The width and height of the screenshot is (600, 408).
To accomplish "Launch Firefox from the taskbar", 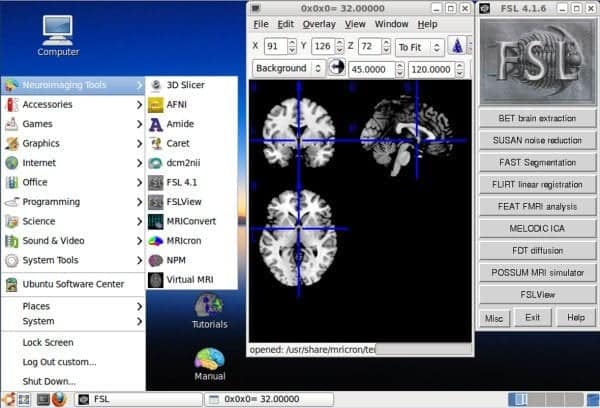I will click(x=59, y=399).
